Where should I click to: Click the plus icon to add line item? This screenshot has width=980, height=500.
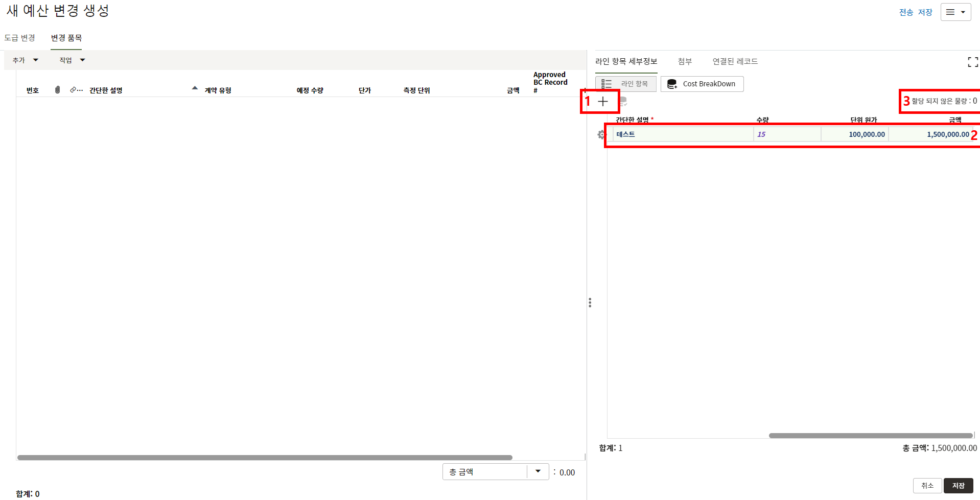[x=603, y=102]
